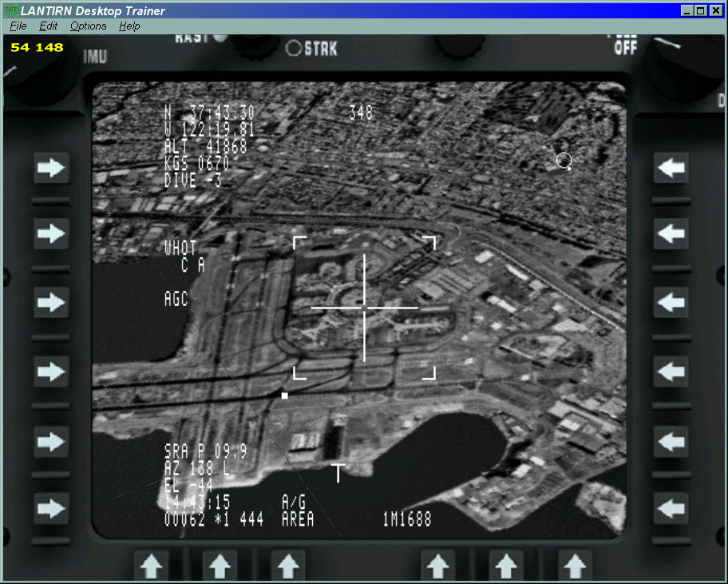Click the time readout "14:43:15"
Viewport: 728px width, 584px height.
click(x=197, y=503)
